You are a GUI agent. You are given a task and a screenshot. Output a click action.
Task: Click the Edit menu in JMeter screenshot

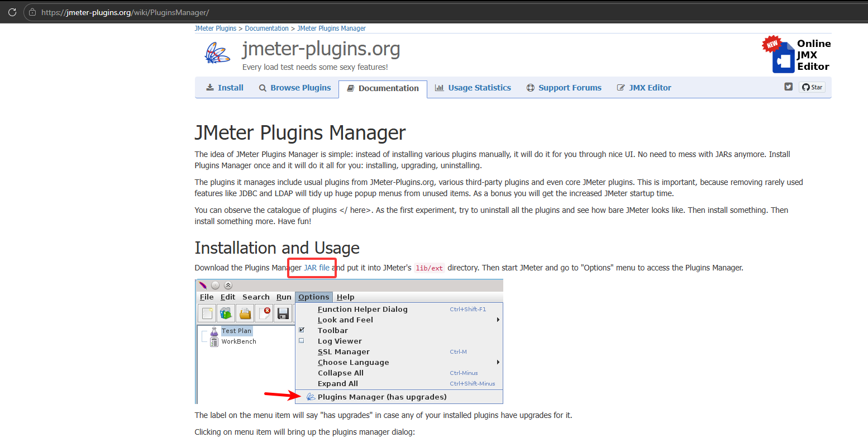(228, 297)
